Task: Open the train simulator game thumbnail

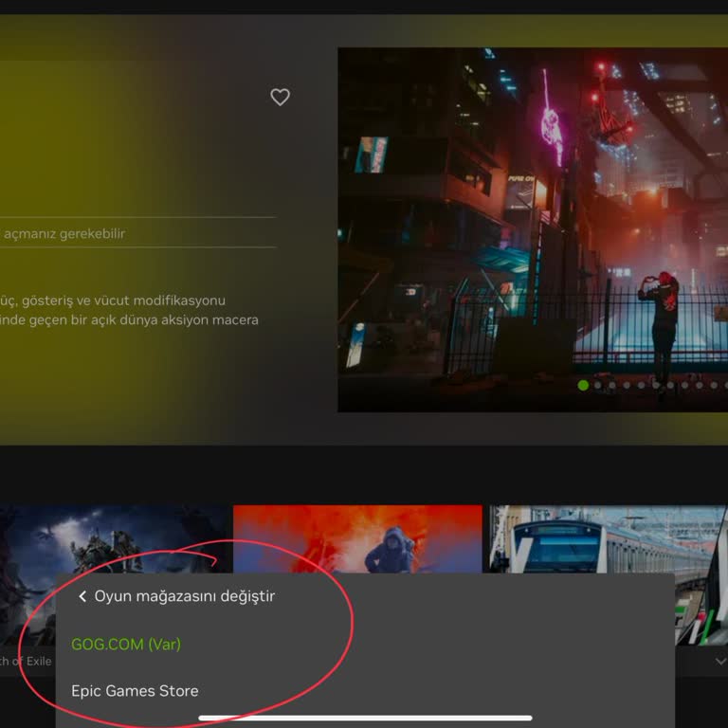Action: 609,538
